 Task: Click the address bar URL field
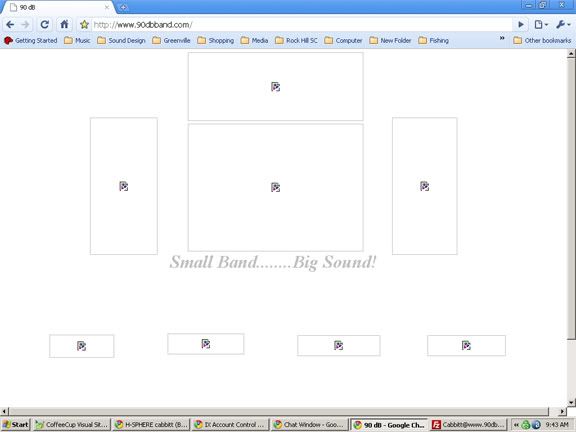(301, 25)
